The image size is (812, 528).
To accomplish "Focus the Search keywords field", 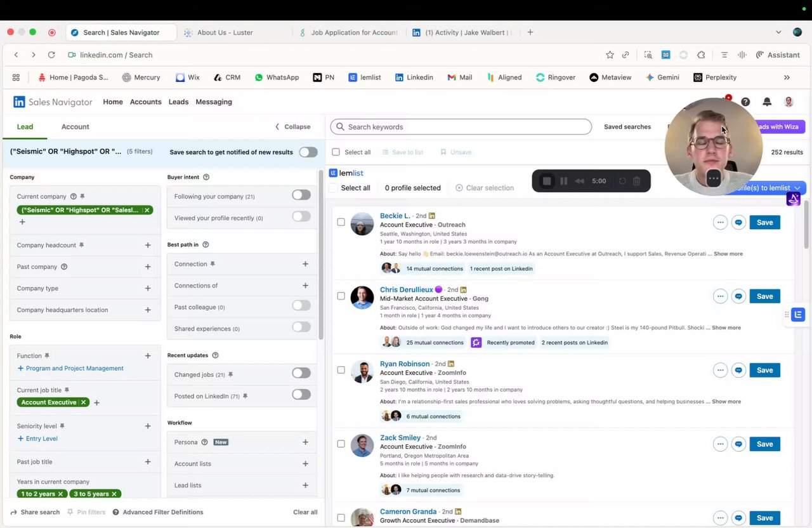I will pos(461,127).
